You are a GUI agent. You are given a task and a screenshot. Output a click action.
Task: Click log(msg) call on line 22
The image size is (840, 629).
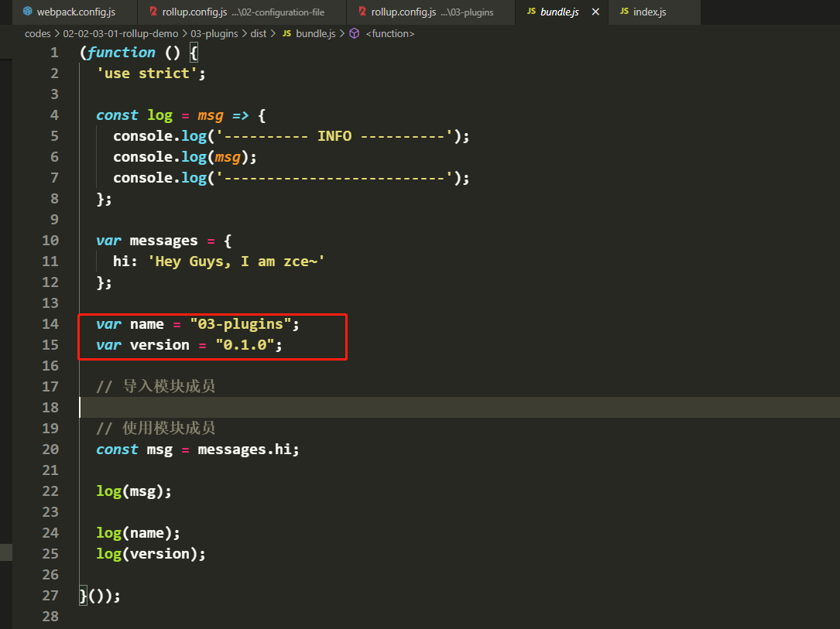[x=134, y=491]
